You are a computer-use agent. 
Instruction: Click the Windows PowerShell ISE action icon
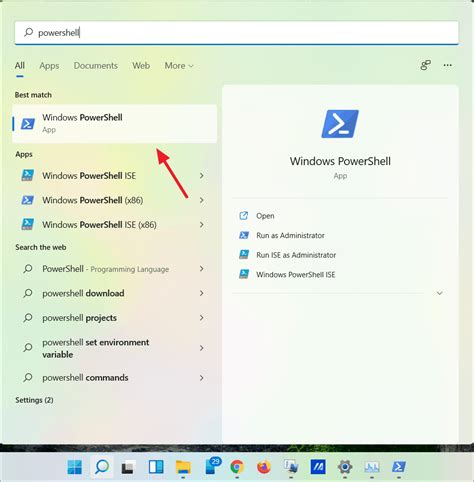244,275
